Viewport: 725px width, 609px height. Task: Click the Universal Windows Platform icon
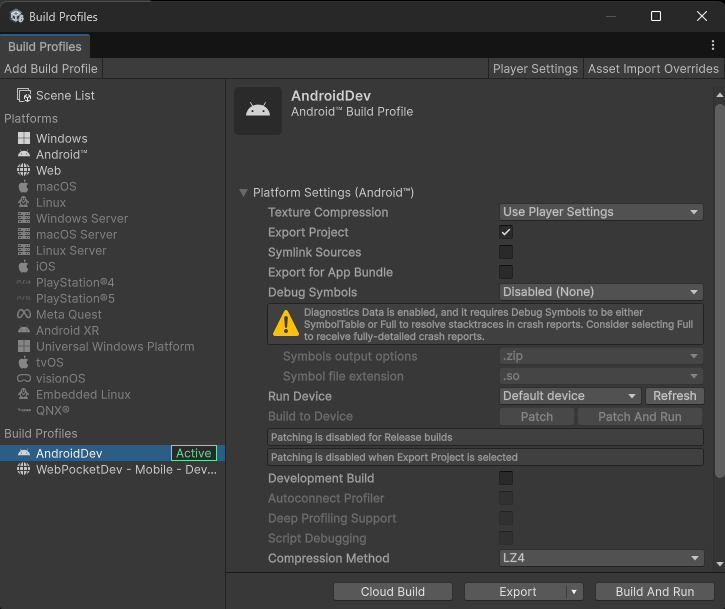24,346
